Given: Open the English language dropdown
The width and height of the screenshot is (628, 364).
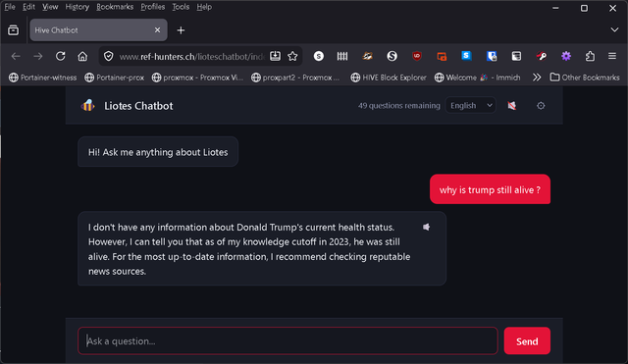Looking at the screenshot, I should pyautogui.click(x=471, y=106).
